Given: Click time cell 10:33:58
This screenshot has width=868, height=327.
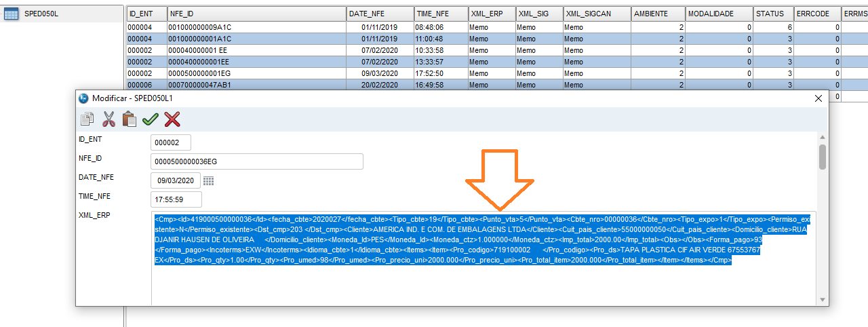Looking at the screenshot, I should [x=441, y=50].
